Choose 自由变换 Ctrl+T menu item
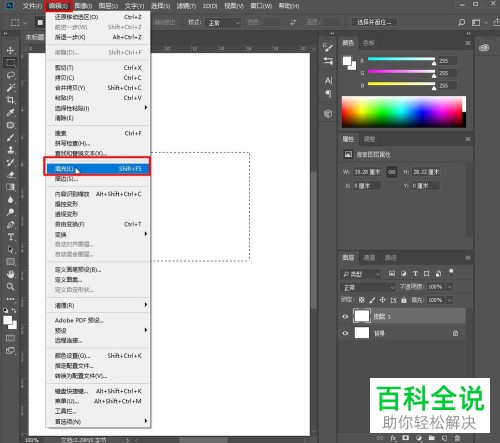The height and width of the screenshot is (443, 500). (98, 224)
